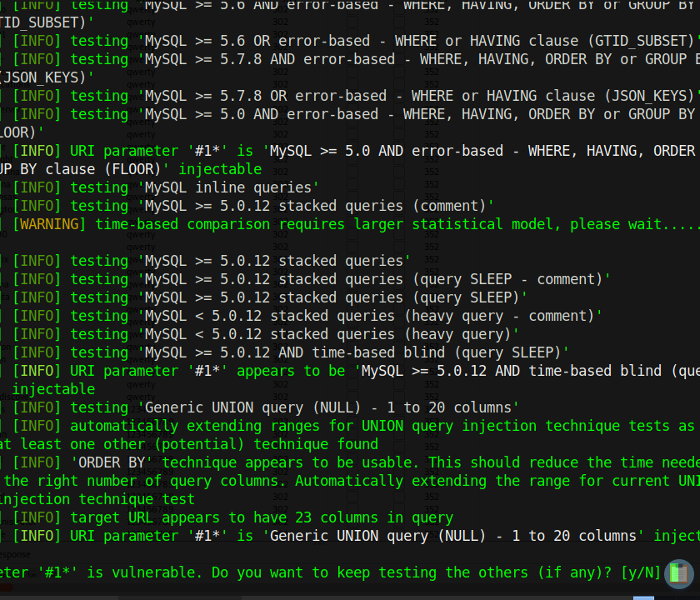Click the testing line 'MySQL >= 5.0 AND error-based'
Image resolution: width=700 pixels, height=600 pixels.
point(350,114)
